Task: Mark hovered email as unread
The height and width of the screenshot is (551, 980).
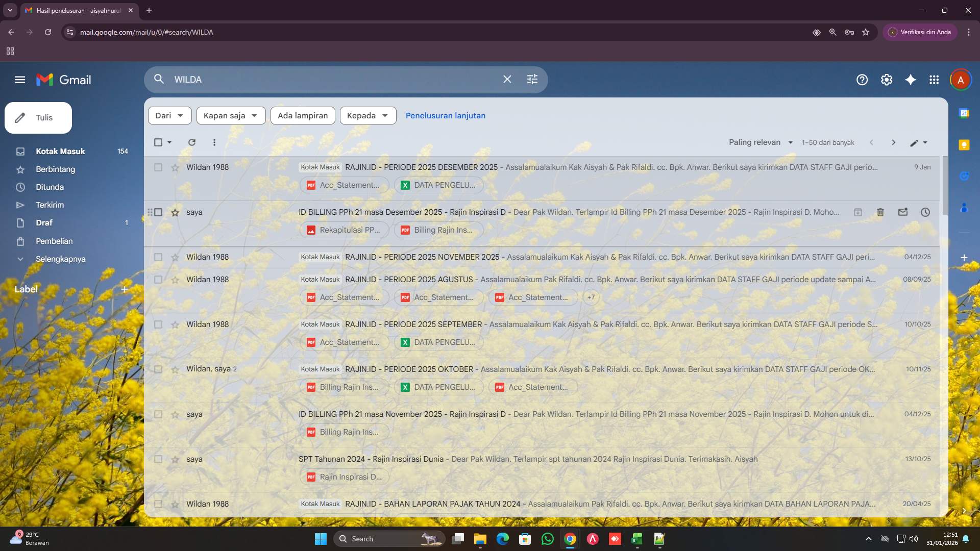Action: (x=902, y=212)
